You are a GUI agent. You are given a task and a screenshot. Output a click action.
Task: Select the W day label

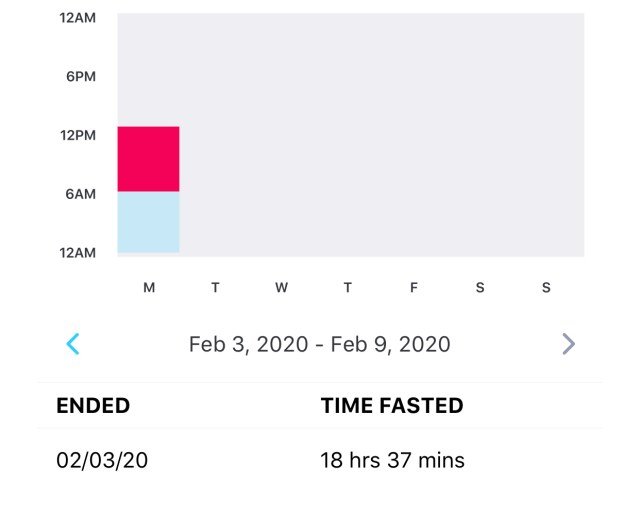click(281, 287)
